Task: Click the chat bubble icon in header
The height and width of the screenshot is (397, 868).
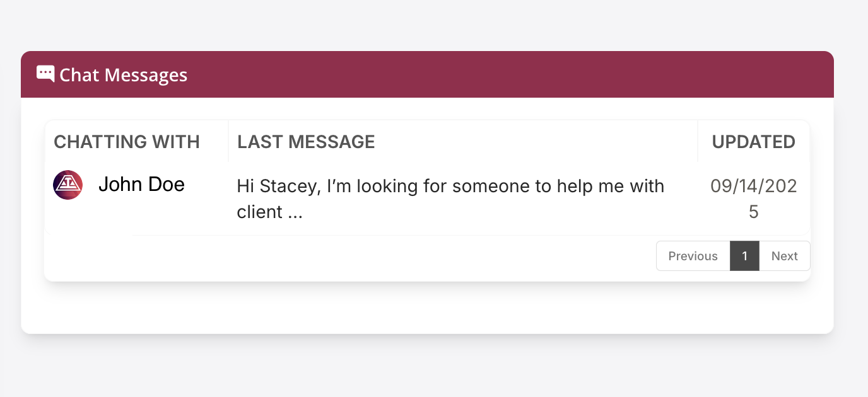Action: 45,74
